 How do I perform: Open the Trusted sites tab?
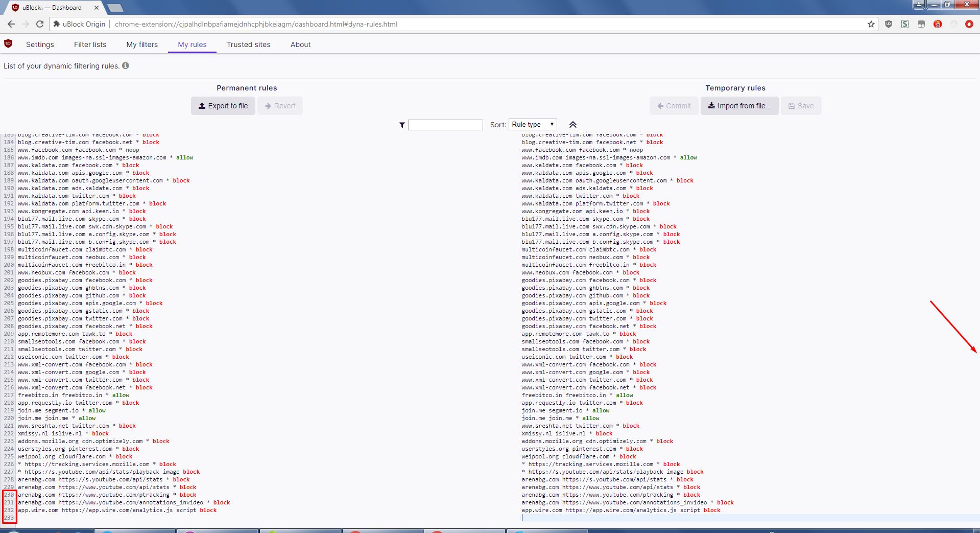[249, 44]
